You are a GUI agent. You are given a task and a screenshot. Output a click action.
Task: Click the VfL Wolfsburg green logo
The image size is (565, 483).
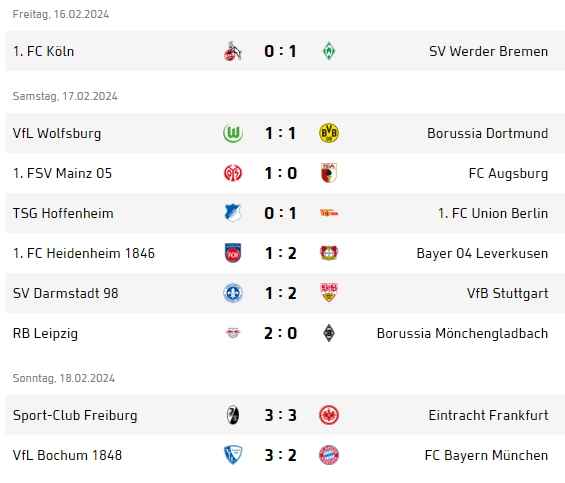click(x=233, y=133)
